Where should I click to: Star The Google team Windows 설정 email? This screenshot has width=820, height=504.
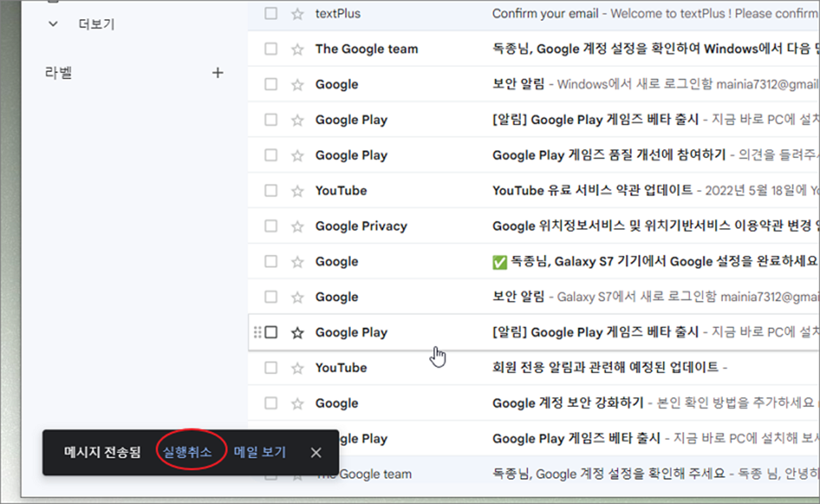[298, 49]
